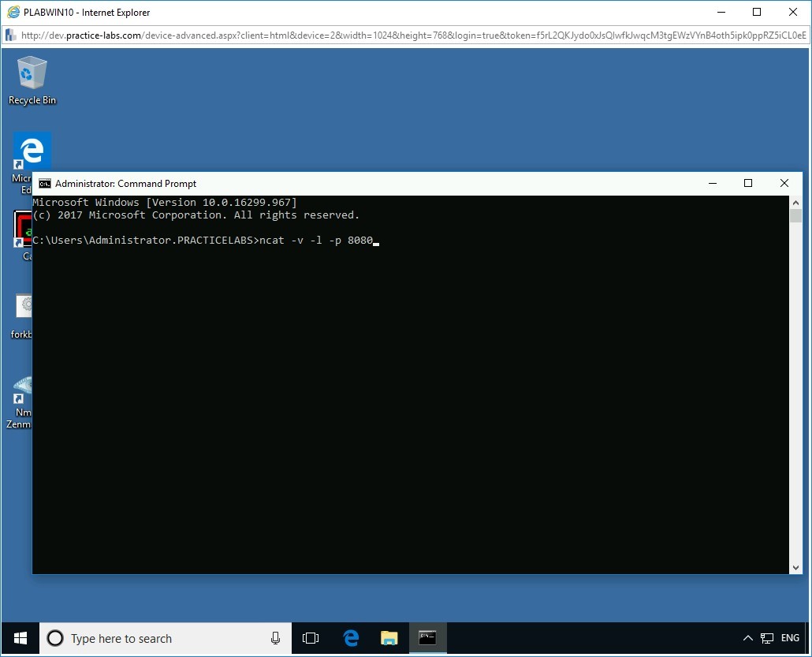Switch input language via the ENG indicator
This screenshot has width=812, height=657.
coord(790,638)
